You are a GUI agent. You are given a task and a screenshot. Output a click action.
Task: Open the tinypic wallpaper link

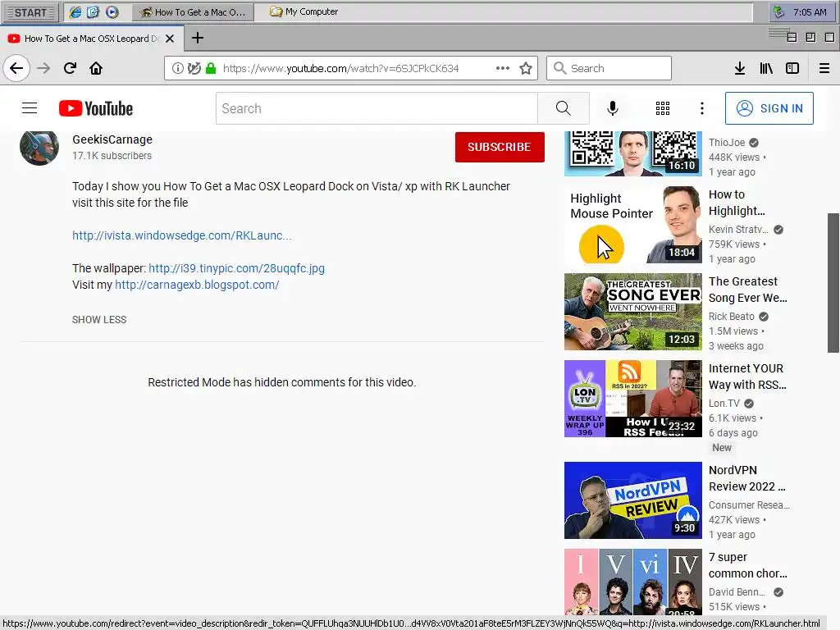[236, 268]
